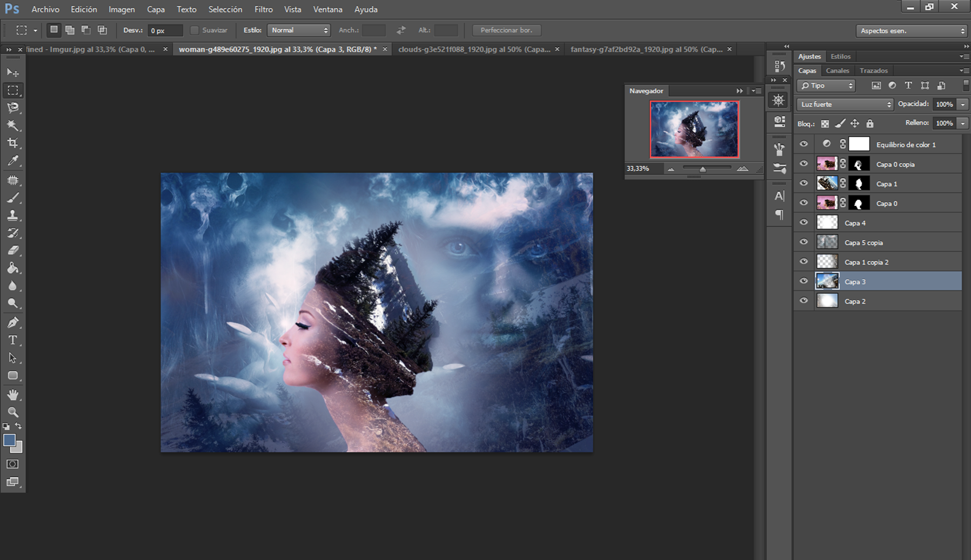
Task: Click the Navigator preview thumbnail
Action: click(694, 130)
